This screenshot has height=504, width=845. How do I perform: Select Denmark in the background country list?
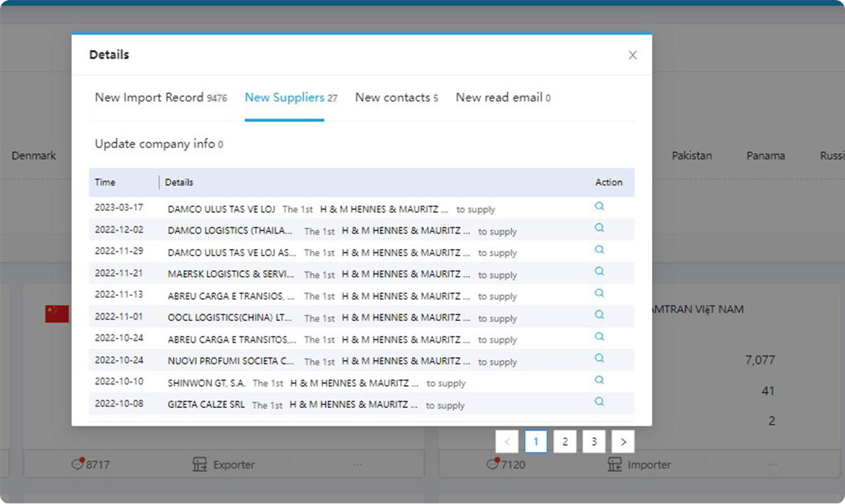(x=34, y=156)
